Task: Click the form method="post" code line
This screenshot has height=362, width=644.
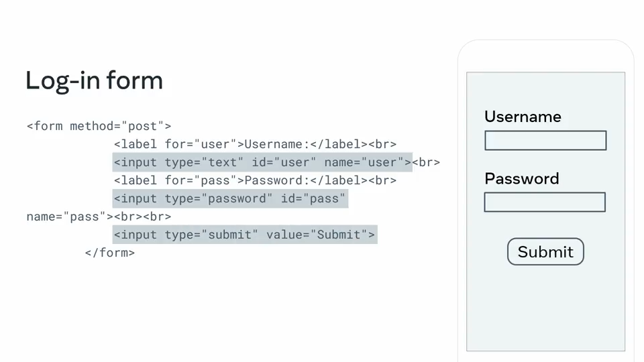Action: point(99,126)
